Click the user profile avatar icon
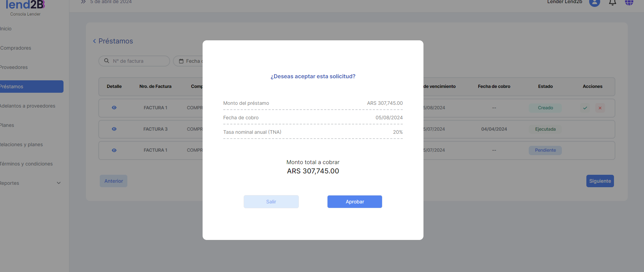The image size is (644, 272). click(x=594, y=2)
